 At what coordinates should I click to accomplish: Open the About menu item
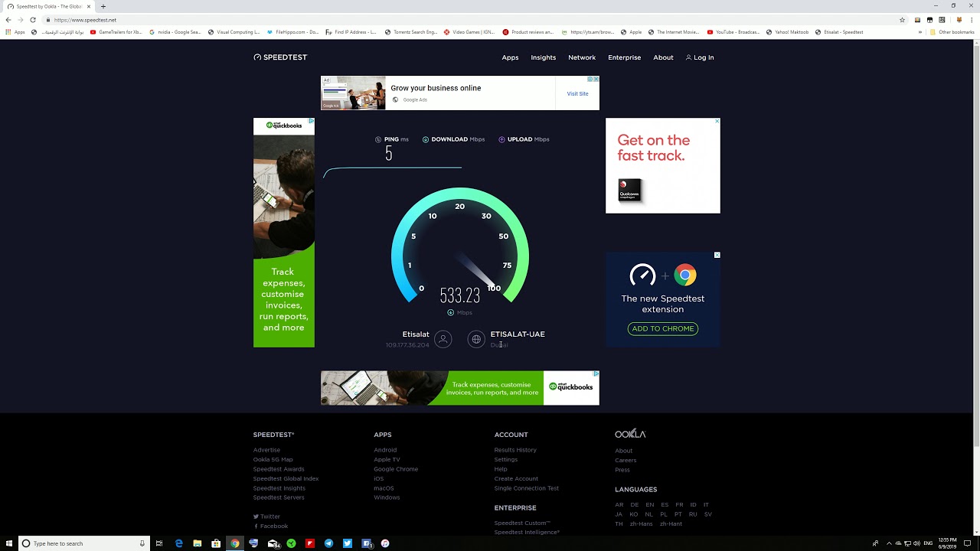663,57
